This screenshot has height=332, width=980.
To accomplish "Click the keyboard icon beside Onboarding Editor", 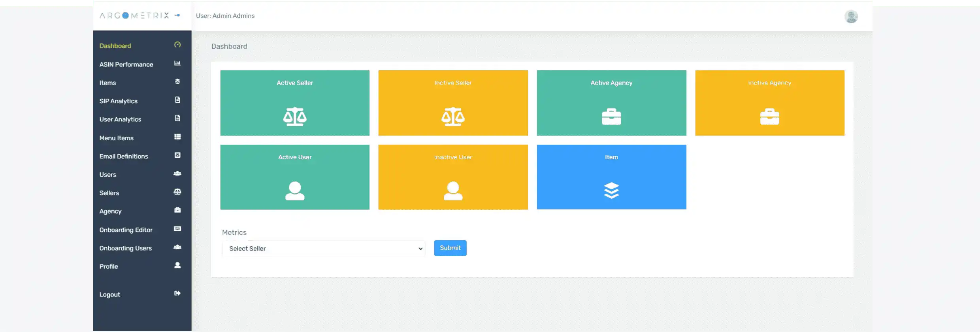I will [177, 229].
